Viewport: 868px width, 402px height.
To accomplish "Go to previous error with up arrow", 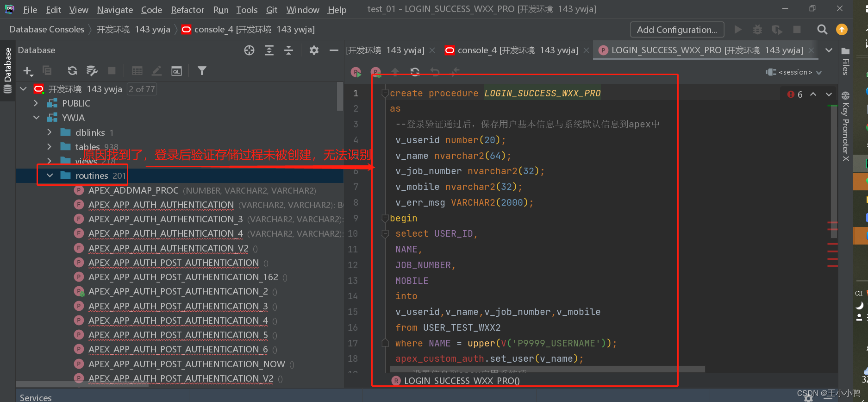I will (813, 94).
